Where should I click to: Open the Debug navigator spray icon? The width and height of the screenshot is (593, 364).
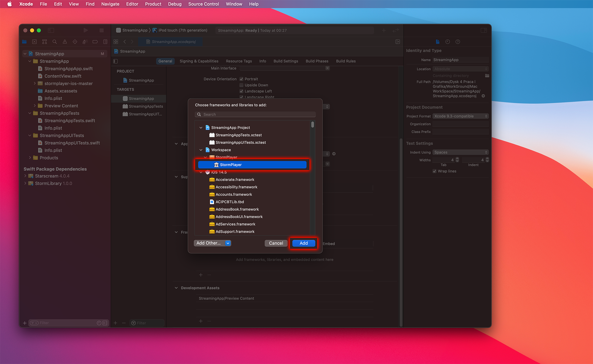pyautogui.click(x=85, y=42)
